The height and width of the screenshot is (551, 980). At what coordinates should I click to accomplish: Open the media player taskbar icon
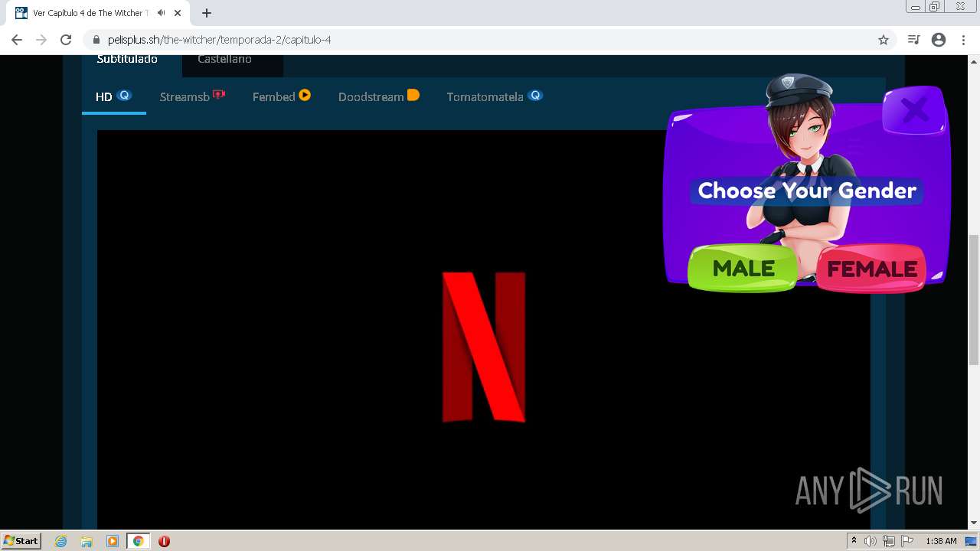[113, 541]
